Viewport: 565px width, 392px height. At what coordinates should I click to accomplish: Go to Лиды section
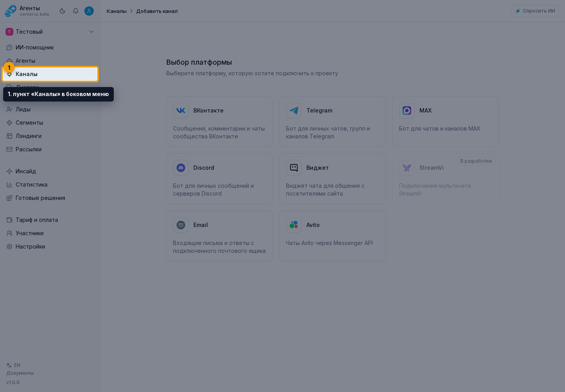click(50, 109)
